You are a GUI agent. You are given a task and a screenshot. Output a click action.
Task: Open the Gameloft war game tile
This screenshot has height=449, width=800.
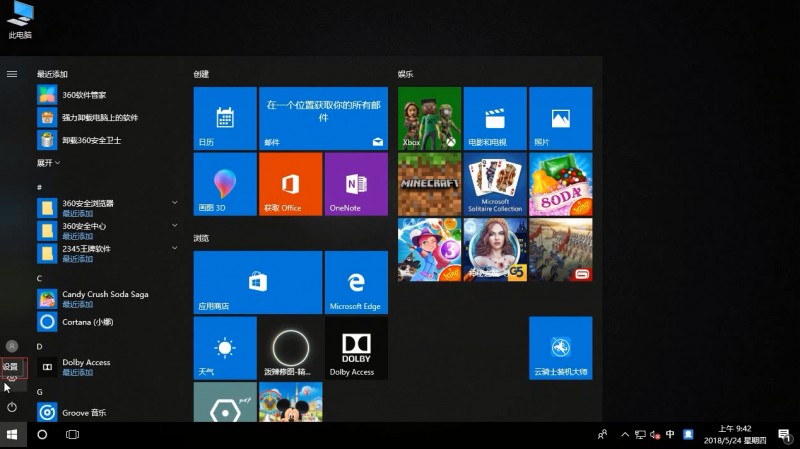click(560, 250)
